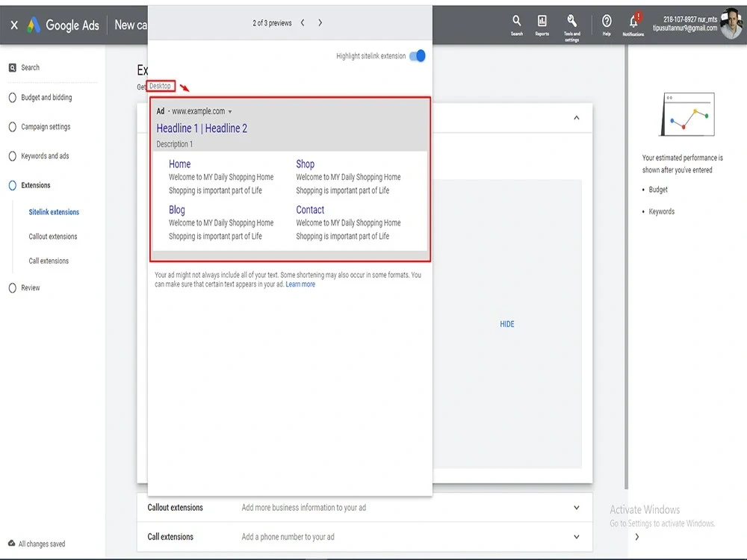Click the Learn more link

point(300,284)
